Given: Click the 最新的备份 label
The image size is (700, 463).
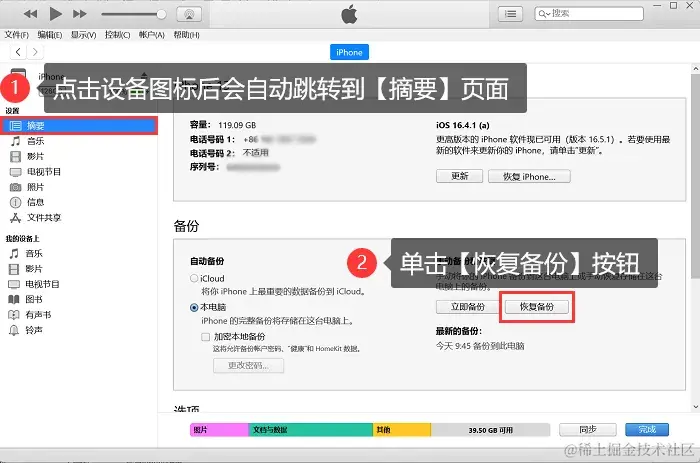Looking at the screenshot, I should [459, 331].
